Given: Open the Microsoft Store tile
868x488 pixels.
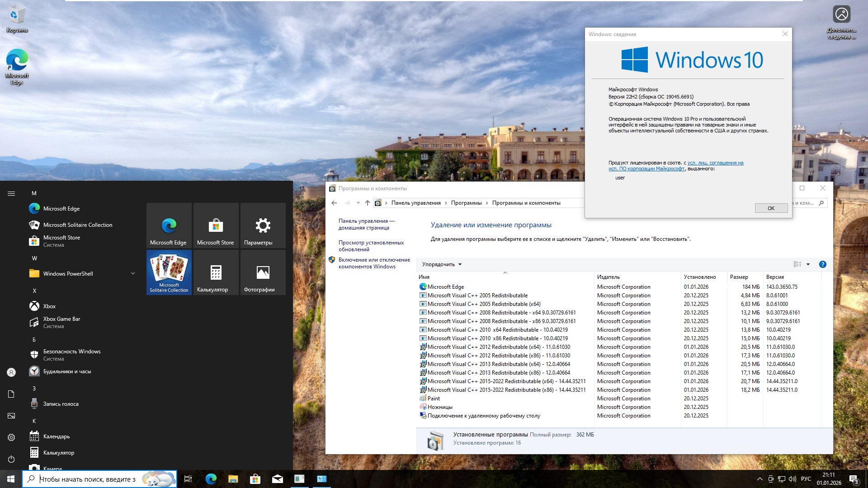Looking at the screenshot, I should pos(216,225).
